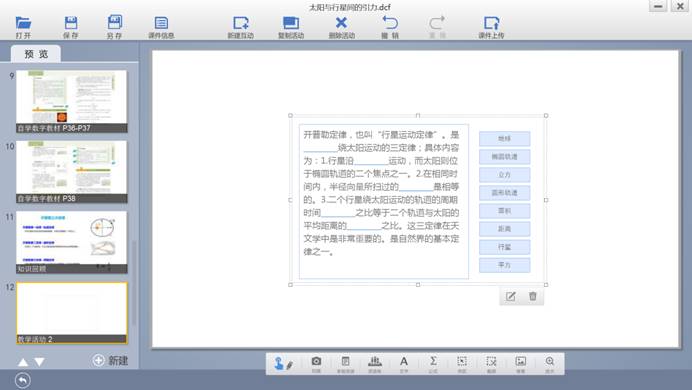The image size is (692, 390).
Task: Upload courseware via 课件上传 icon
Action: coord(491,27)
